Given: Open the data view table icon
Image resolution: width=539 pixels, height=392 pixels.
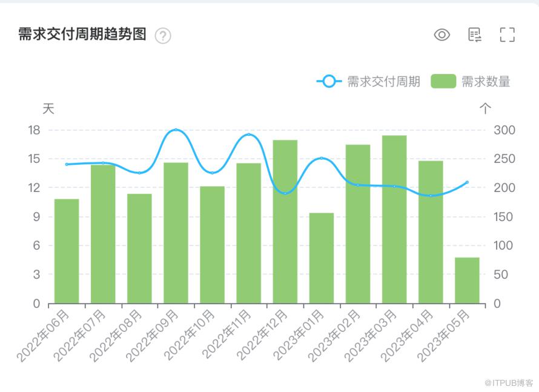Looking at the screenshot, I should point(475,35).
